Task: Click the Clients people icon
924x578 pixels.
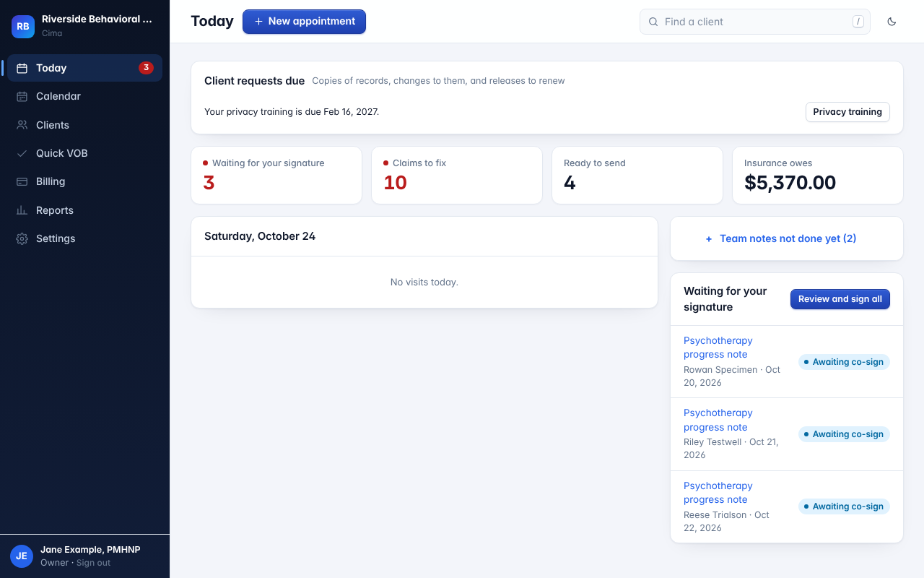Action: pyautogui.click(x=22, y=125)
